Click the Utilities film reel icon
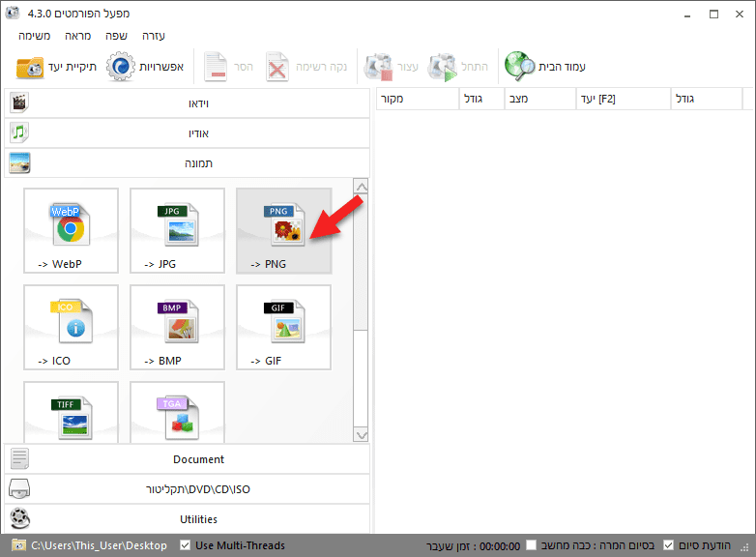This screenshot has height=557, width=756. click(x=19, y=518)
